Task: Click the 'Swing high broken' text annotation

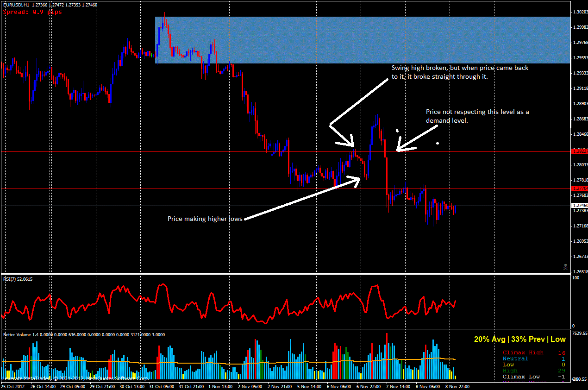Action: click(x=459, y=72)
